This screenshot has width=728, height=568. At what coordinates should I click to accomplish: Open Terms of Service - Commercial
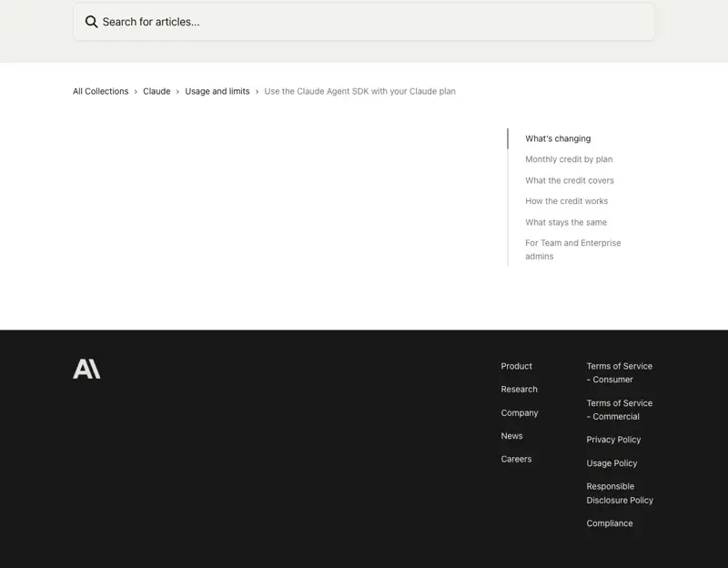click(620, 410)
